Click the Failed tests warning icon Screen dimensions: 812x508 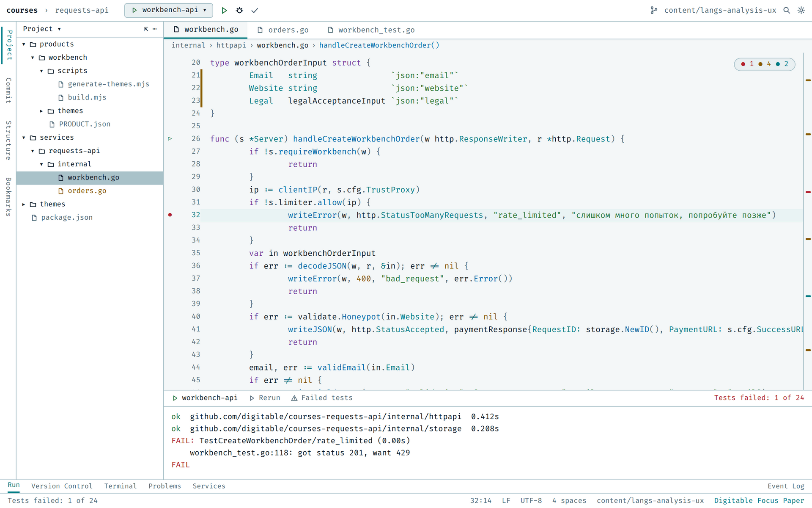294,398
